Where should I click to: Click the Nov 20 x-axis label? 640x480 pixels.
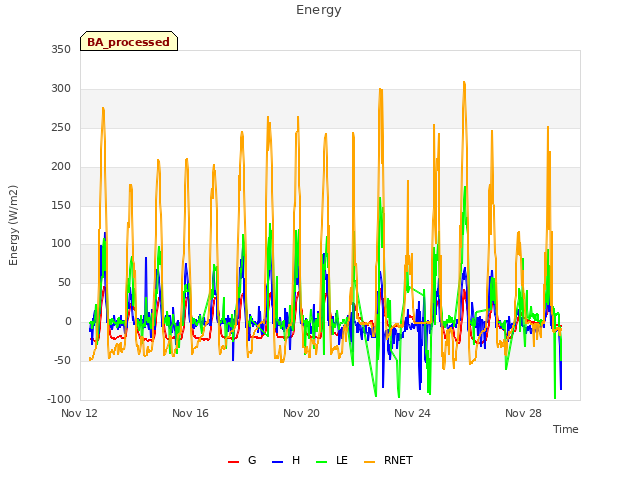[301, 413]
